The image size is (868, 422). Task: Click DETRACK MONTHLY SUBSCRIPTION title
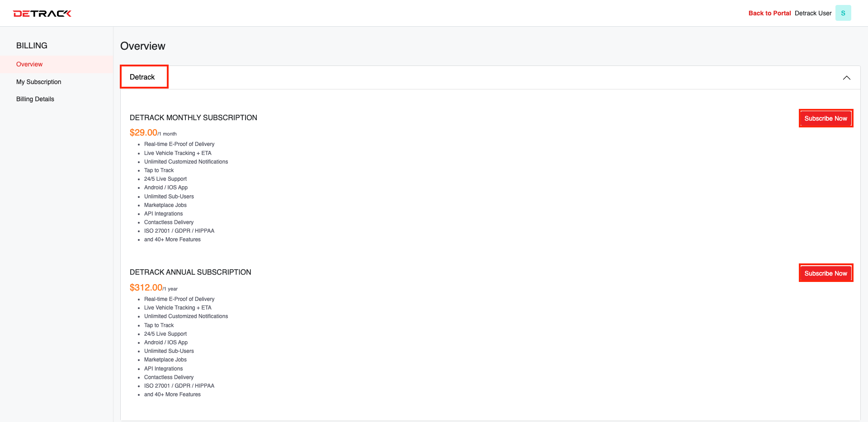[x=193, y=117]
